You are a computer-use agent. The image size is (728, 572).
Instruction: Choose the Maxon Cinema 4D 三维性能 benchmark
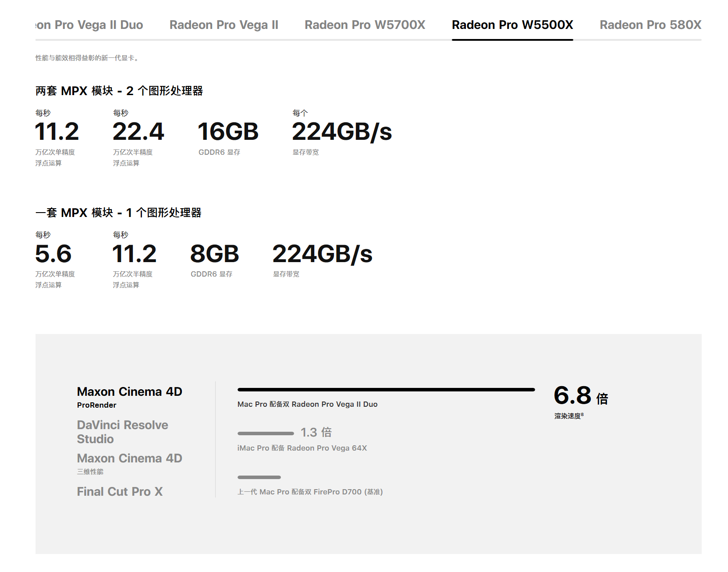point(129,458)
